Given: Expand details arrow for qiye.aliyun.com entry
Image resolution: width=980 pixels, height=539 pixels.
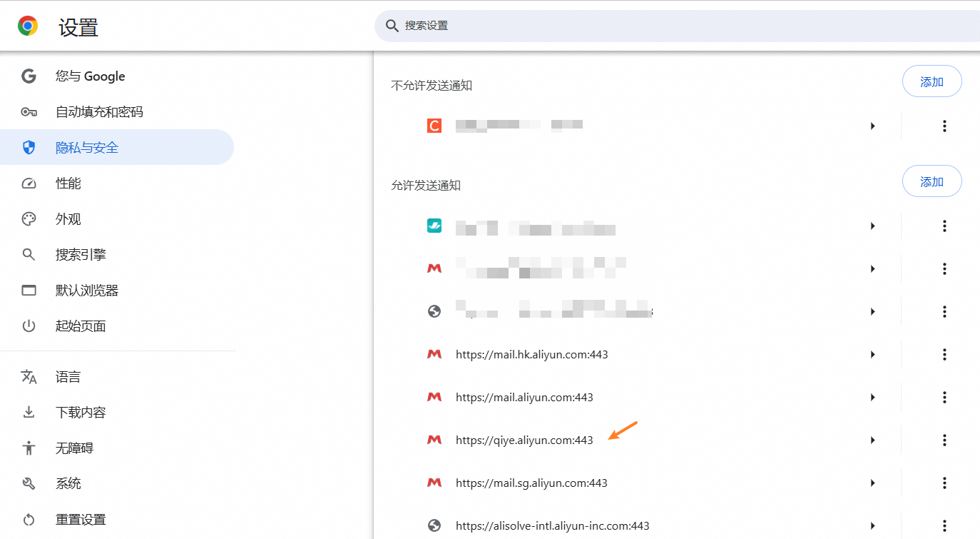Looking at the screenshot, I should [872, 440].
